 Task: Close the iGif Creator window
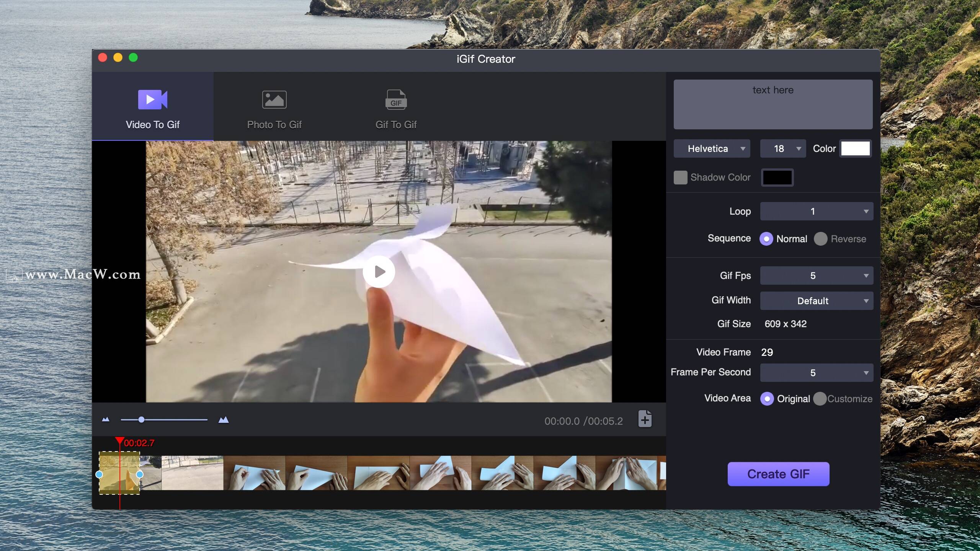pyautogui.click(x=103, y=57)
